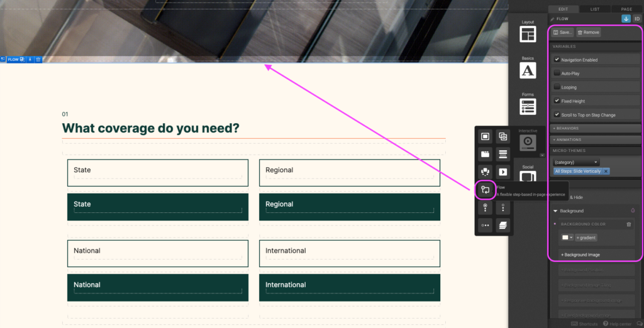
Task: Open the Forms components category
Action: click(528, 104)
